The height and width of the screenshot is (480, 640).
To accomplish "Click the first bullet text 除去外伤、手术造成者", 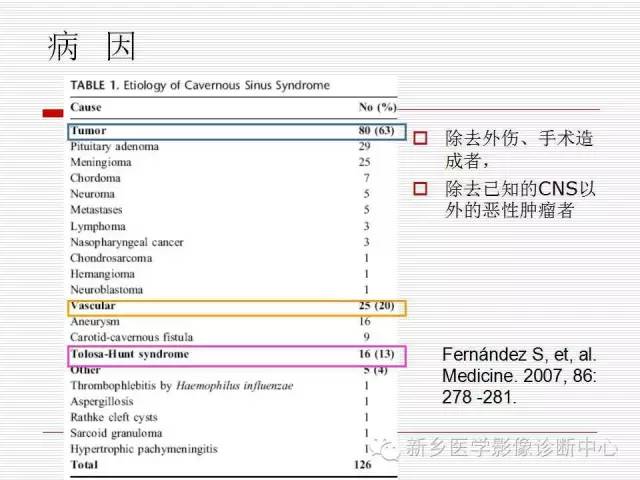I will 518,149.
